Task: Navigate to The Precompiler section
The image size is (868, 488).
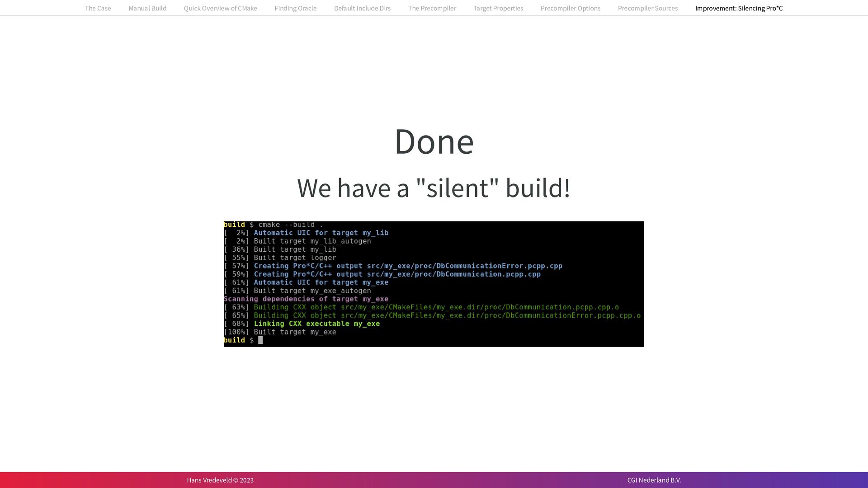Action: (432, 8)
